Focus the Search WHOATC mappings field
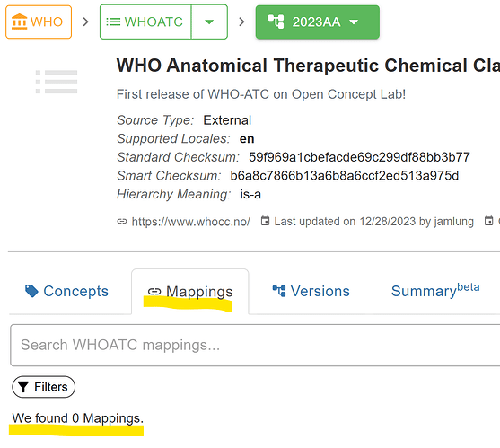This screenshot has width=500, height=448. point(255,346)
